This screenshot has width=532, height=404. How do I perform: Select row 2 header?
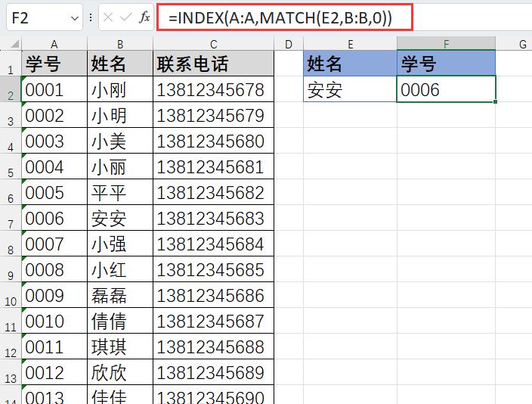[11, 89]
